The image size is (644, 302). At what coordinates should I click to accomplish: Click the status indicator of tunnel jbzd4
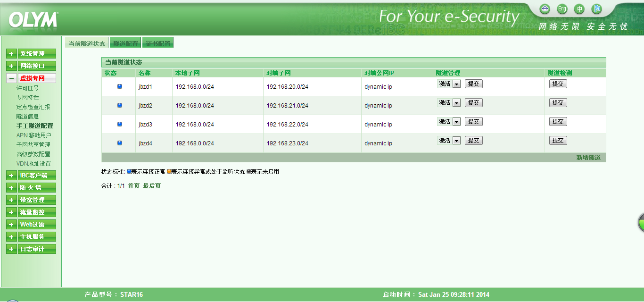(x=120, y=143)
